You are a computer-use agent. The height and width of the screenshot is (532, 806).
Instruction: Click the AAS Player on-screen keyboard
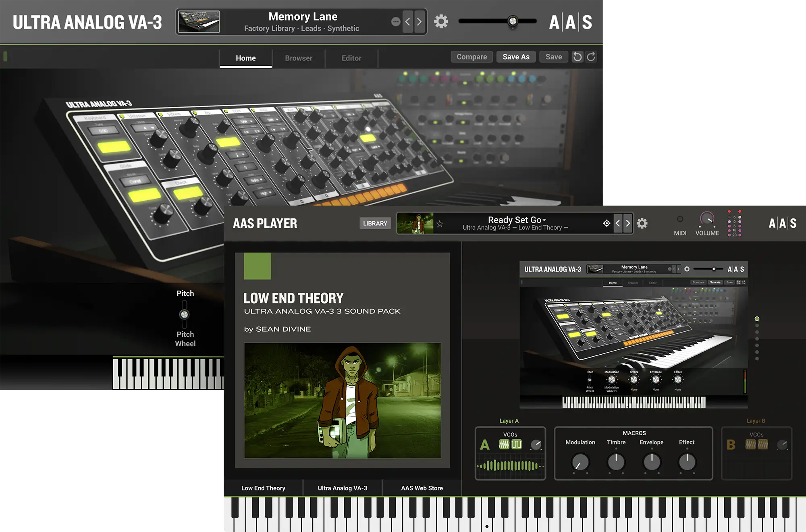click(515, 514)
